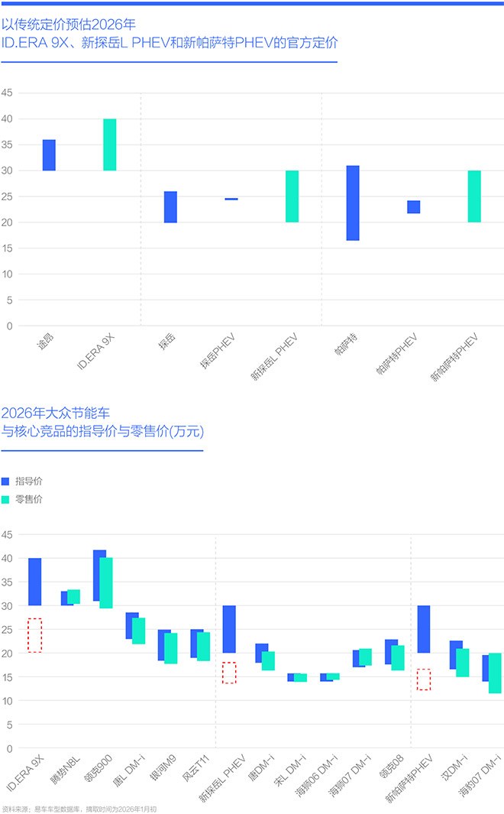Click the red dashed box under 新探岳L PHEV
Viewport: 504px width, 814px height.
229,673
